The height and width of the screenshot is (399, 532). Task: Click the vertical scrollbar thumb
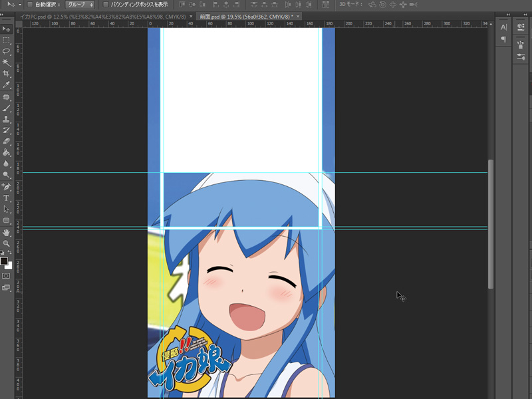tap(491, 224)
